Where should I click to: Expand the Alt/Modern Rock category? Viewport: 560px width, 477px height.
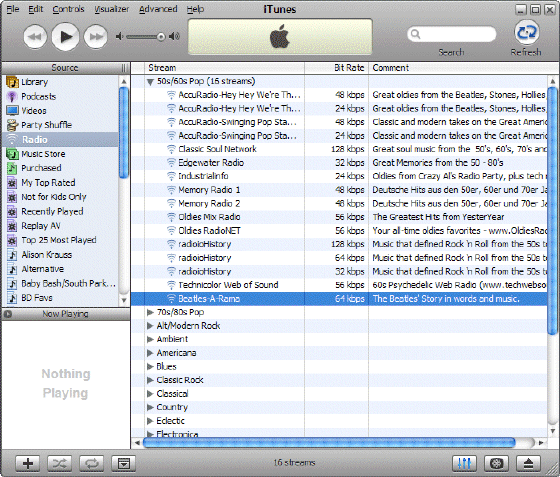point(150,326)
